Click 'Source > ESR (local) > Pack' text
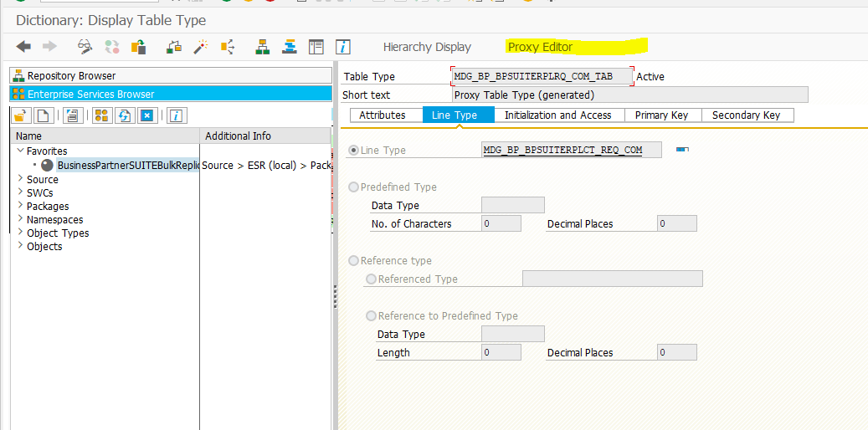 point(266,165)
